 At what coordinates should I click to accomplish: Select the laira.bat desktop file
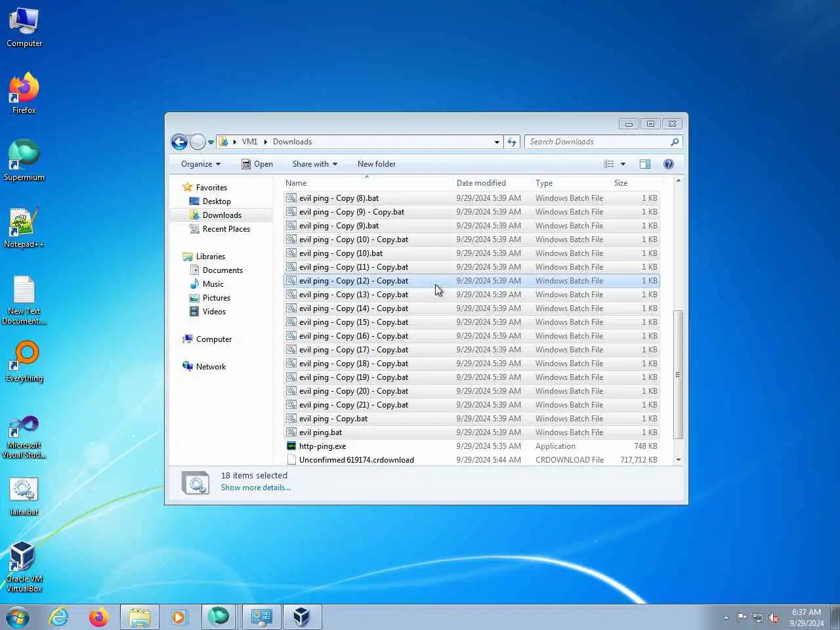[24, 495]
